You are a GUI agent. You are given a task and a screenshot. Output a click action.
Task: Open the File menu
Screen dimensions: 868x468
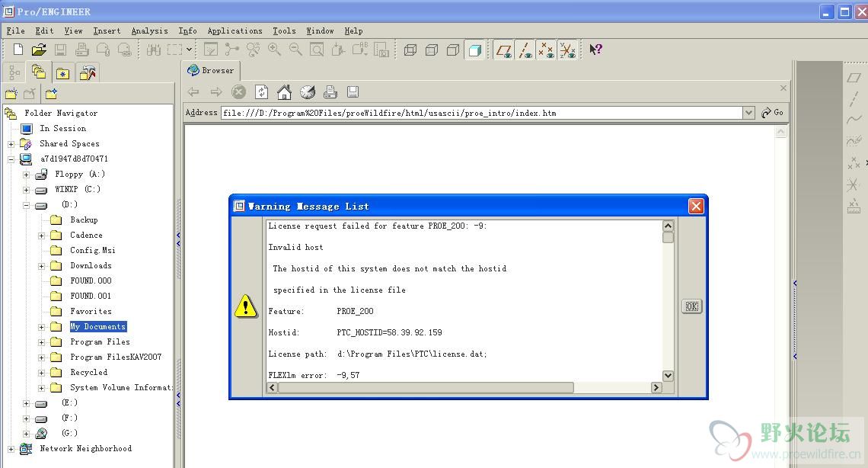tap(15, 31)
